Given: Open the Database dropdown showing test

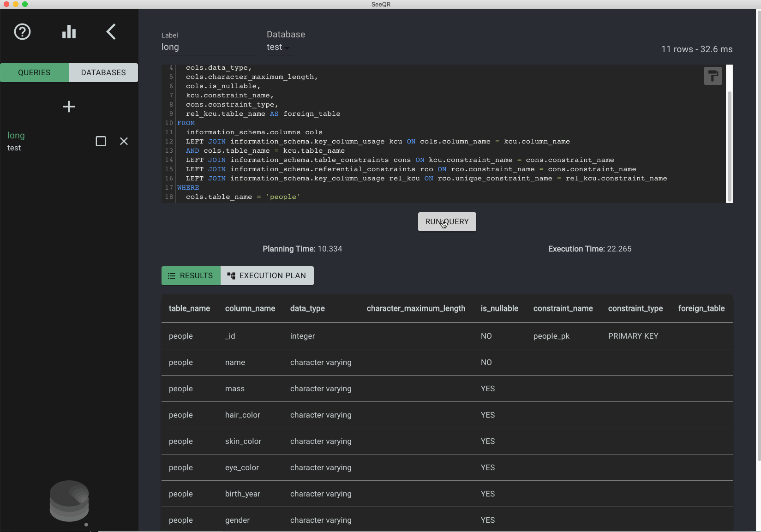Looking at the screenshot, I should [279, 47].
